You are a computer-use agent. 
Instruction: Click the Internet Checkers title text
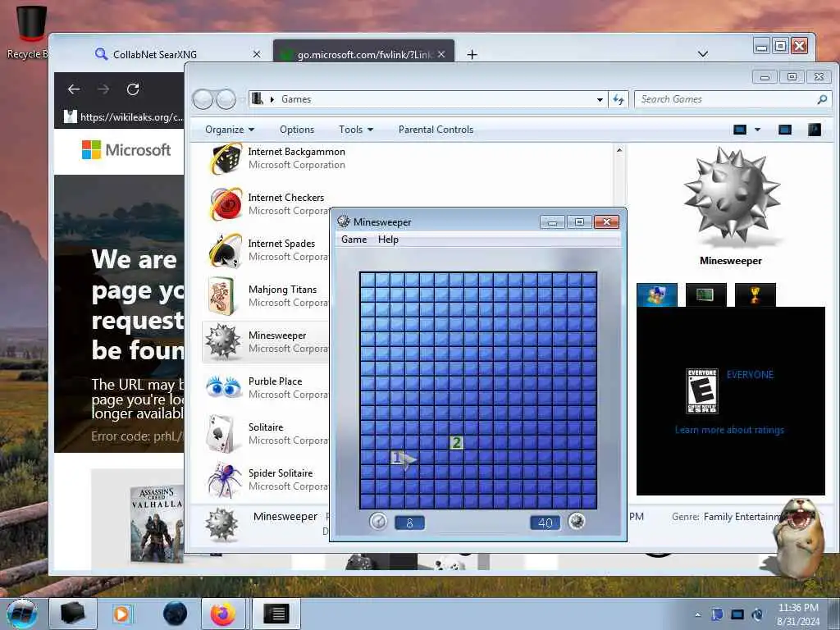[286, 198]
